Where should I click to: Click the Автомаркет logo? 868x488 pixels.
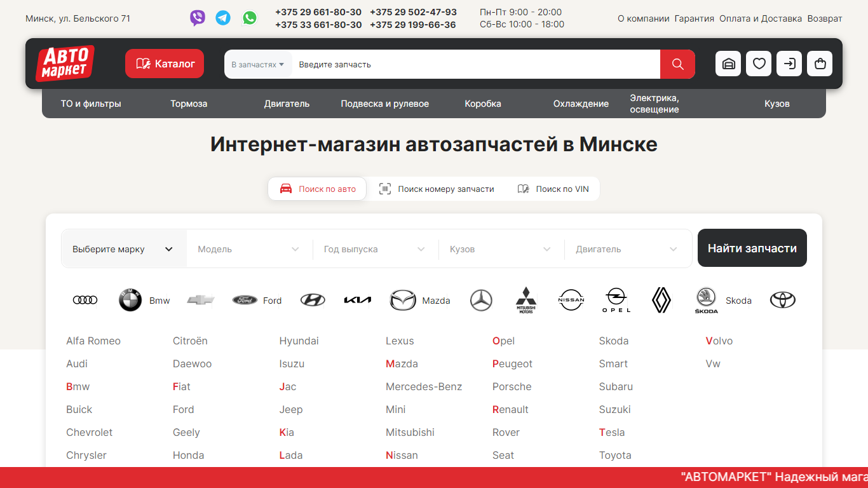pos(65,64)
